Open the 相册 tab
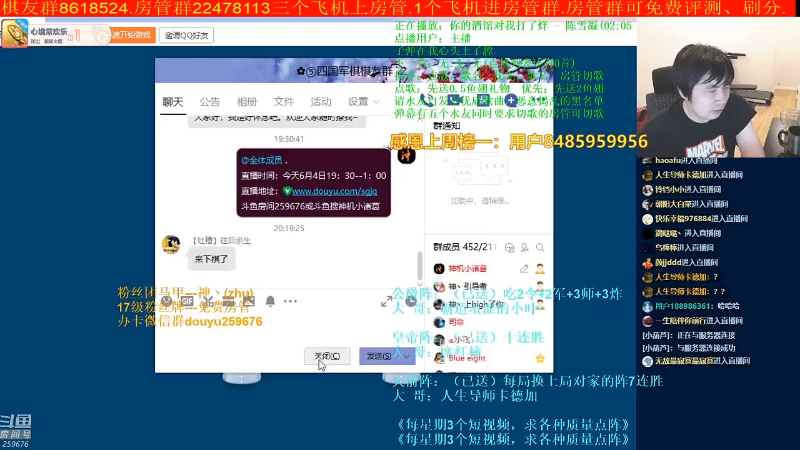Screen dimensions: 800x450 tap(247, 102)
